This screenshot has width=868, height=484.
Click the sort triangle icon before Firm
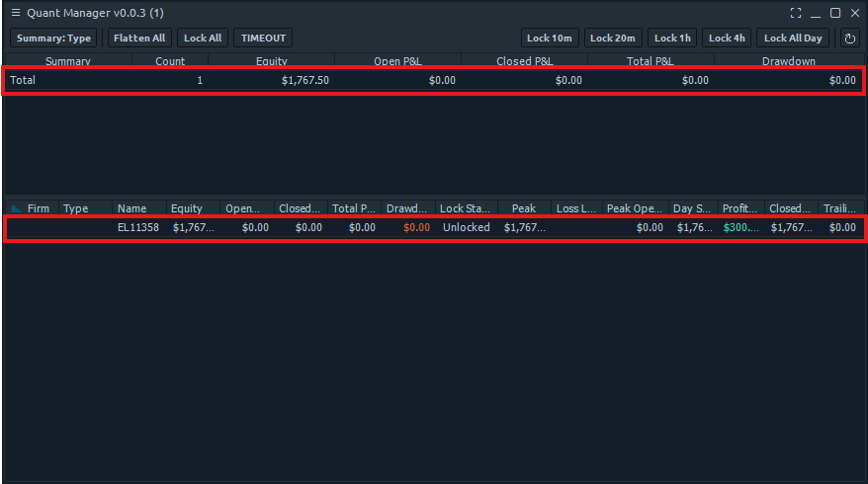(16, 208)
